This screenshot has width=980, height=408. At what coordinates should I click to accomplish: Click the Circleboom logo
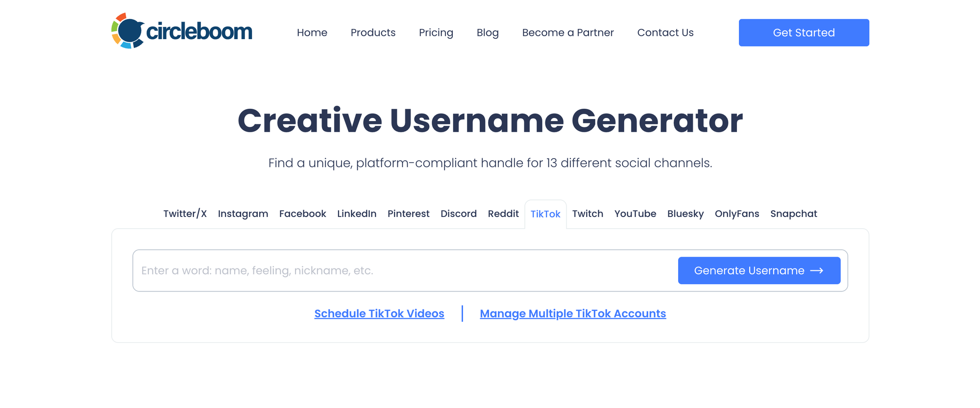[x=182, y=31]
